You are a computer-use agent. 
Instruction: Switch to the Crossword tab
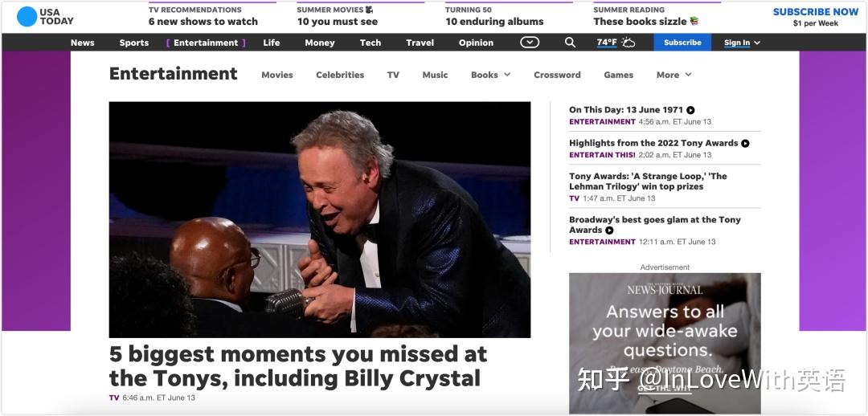click(x=557, y=75)
